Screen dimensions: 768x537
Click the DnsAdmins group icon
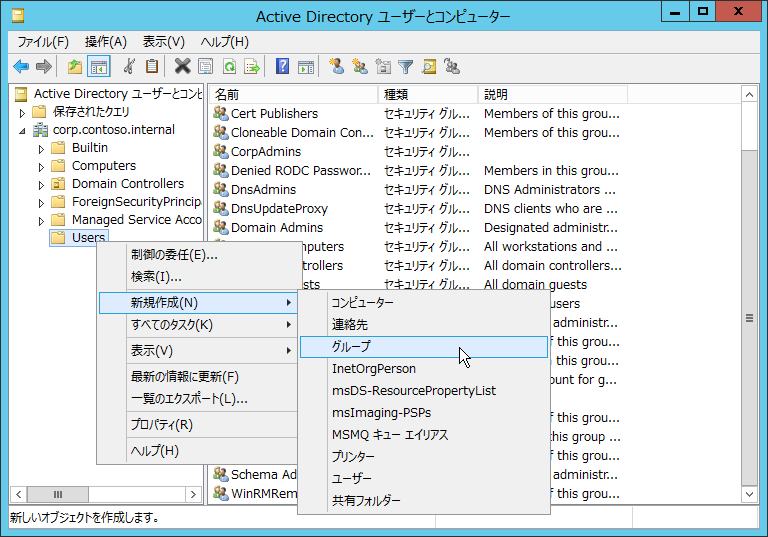[x=221, y=190]
